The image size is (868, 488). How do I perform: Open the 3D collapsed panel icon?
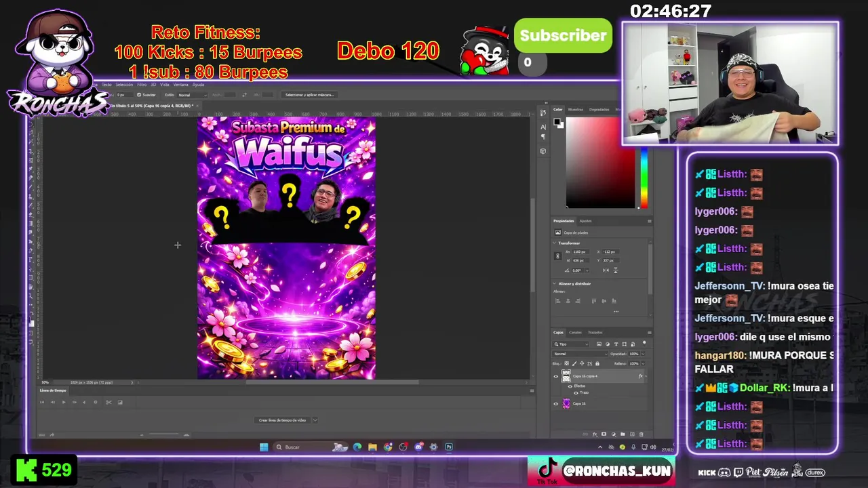(x=543, y=151)
